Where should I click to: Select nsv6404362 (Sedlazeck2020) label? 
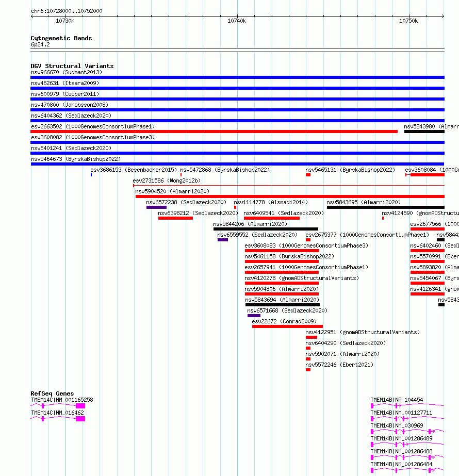pyautogui.click(x=71, y=116)
